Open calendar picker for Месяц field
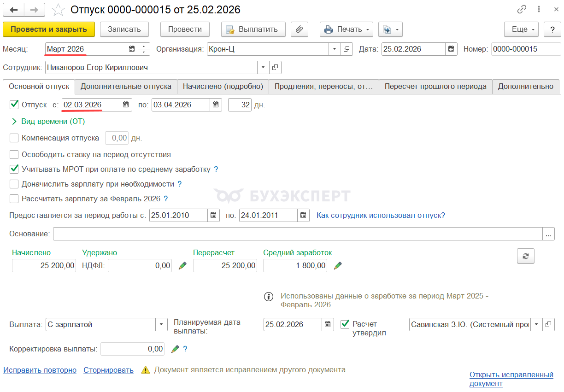This screenshot has width=564, height=392. pyautogui.click(x=132, y=49)
